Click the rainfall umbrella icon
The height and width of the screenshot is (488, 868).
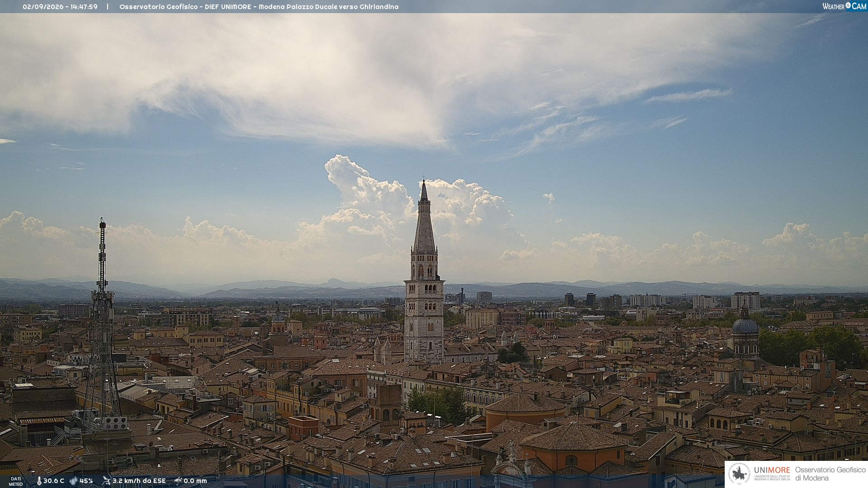(x=178, y=481)
